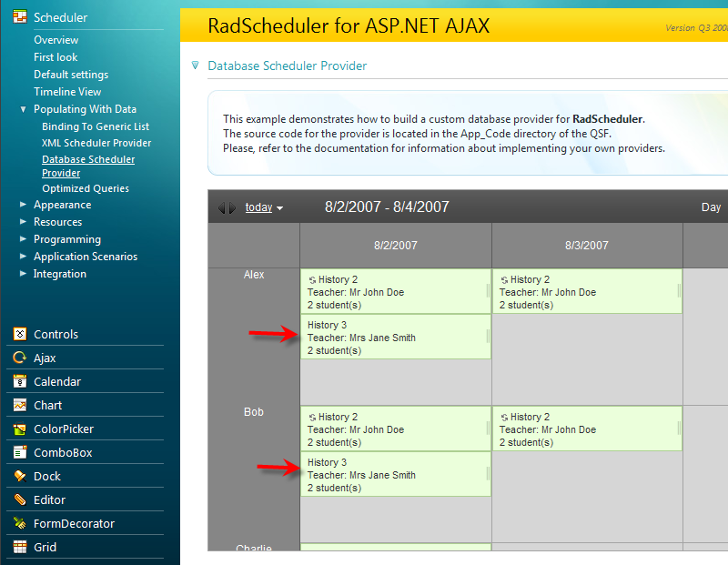Viewport: 728px width, 565px height.
Task: Select Bob's History 3 appointment on 8/2/2007
Action: [396, 474]
